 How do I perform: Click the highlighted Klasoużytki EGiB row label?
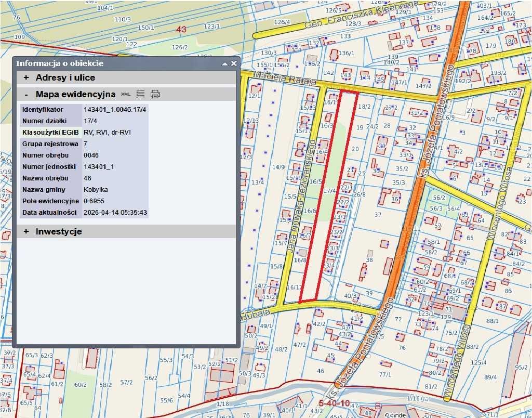50,133
